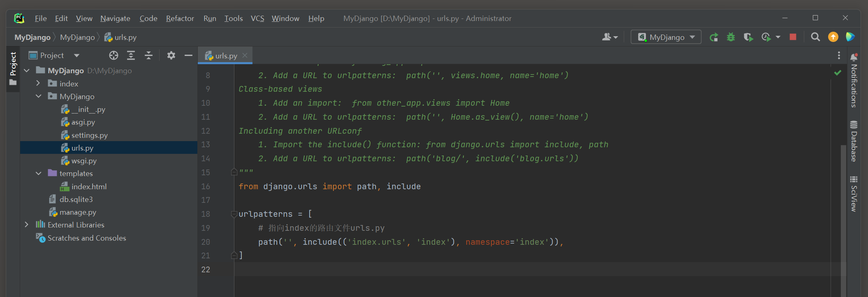Rerun MyDjango with the green rerun icon
Screen dimensions: 868x297
click(x=714, y=37)
